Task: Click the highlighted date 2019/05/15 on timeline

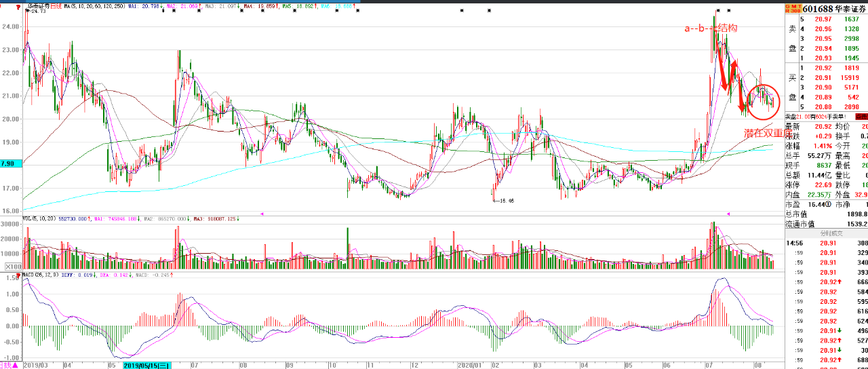Action: coord(146,365)
